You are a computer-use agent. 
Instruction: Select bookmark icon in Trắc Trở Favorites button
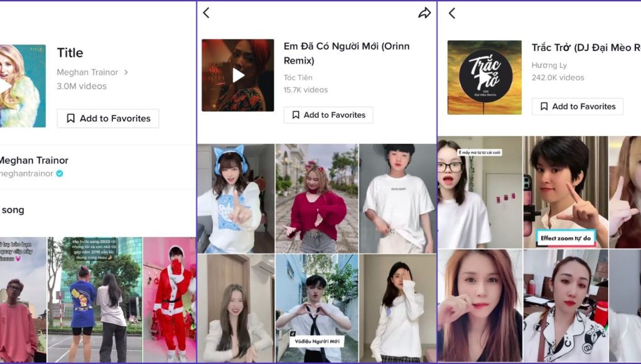pos(544,107)
